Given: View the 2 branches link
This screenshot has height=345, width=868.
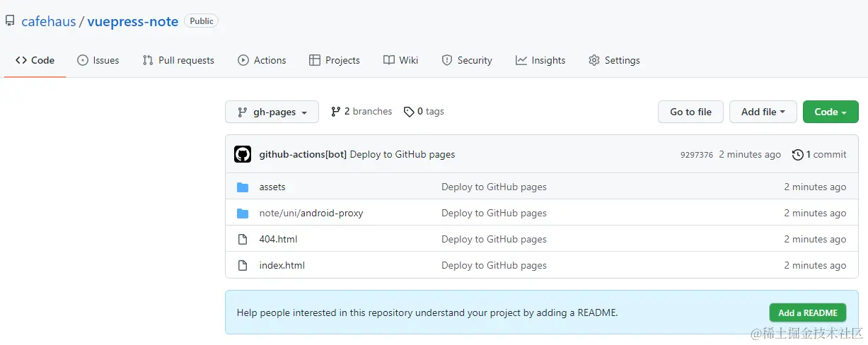Looking at the screenshot, I should click(361, 112).
